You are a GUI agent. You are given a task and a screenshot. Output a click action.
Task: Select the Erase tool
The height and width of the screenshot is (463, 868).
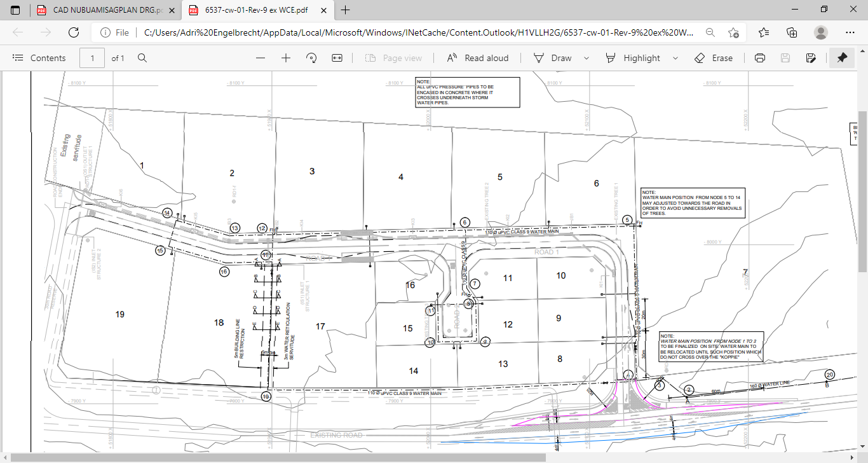point(714,58)
